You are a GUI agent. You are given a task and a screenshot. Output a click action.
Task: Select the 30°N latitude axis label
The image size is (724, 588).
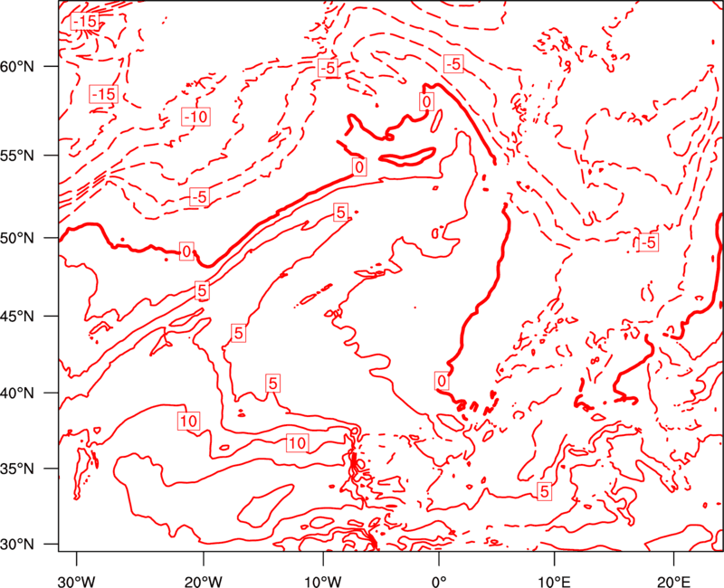point(17,545)
